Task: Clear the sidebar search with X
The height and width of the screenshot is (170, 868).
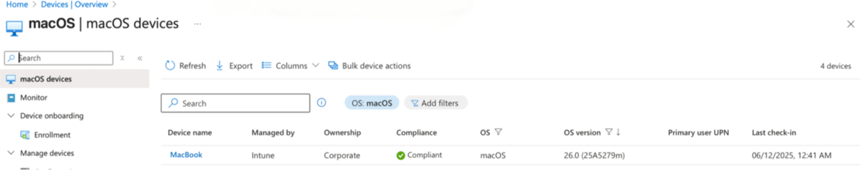Action: click(x=122, y=58)
